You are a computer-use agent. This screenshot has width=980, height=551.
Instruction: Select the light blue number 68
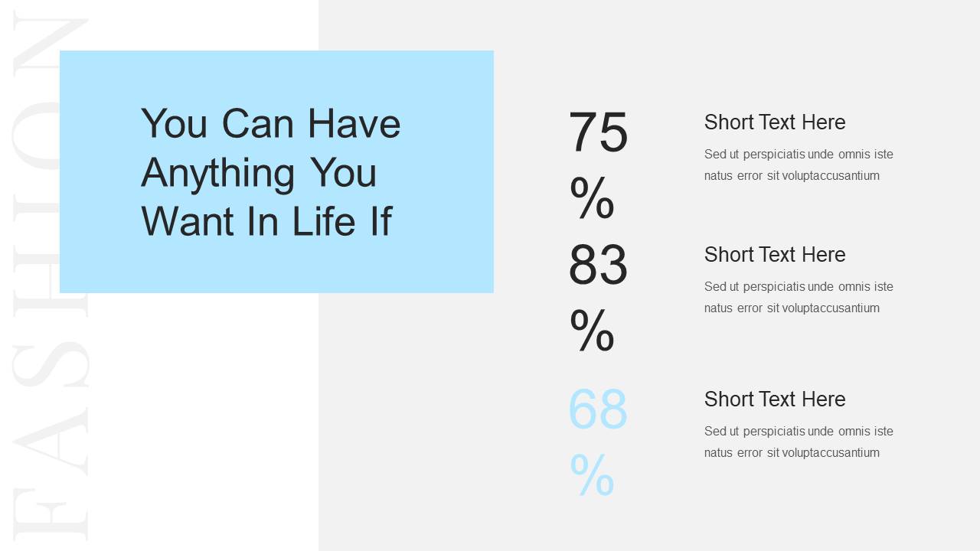[598, 409]
